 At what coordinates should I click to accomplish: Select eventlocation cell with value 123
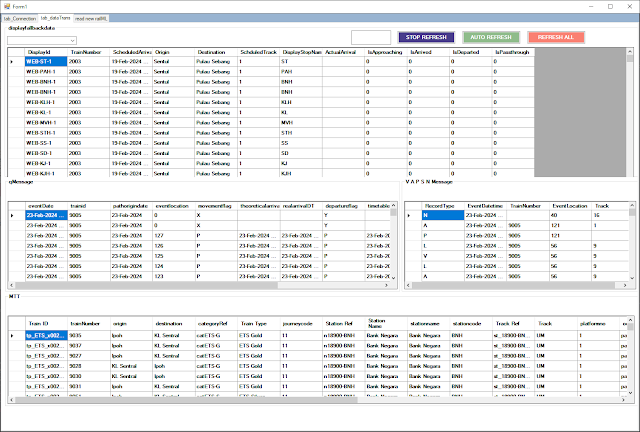click(x=173, y=276)
